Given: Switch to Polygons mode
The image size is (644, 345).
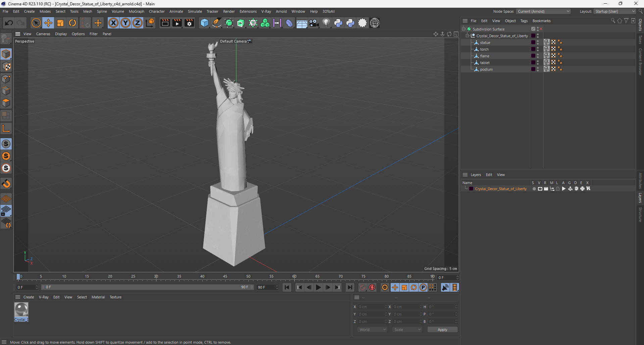Looking at the screenshot, I should tap(6, 103).
